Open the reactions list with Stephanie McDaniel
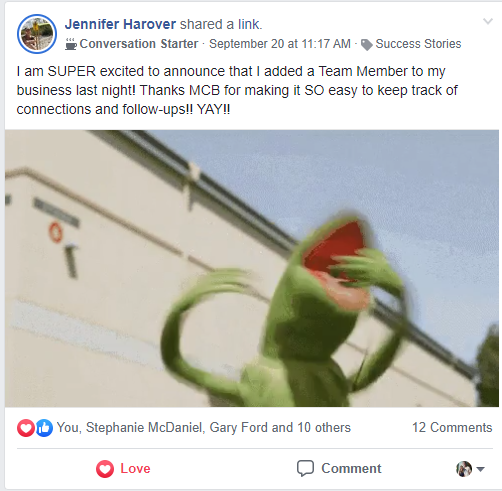 (x=204, y=427)
